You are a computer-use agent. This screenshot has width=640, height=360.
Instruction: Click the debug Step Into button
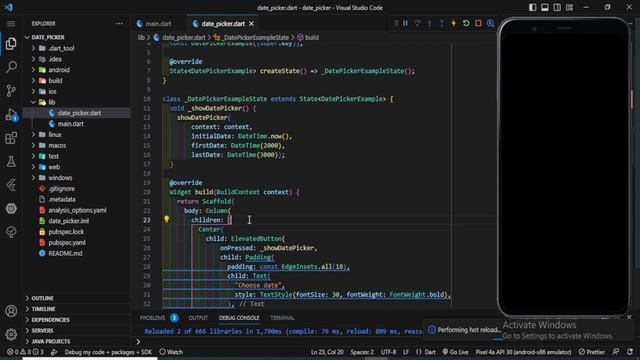pyautogui.click(x=429, y=23)
